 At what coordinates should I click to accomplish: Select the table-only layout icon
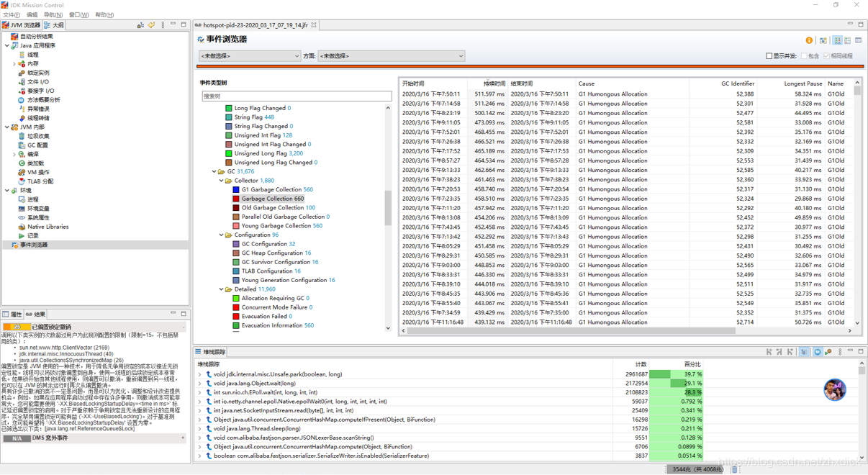859,40
